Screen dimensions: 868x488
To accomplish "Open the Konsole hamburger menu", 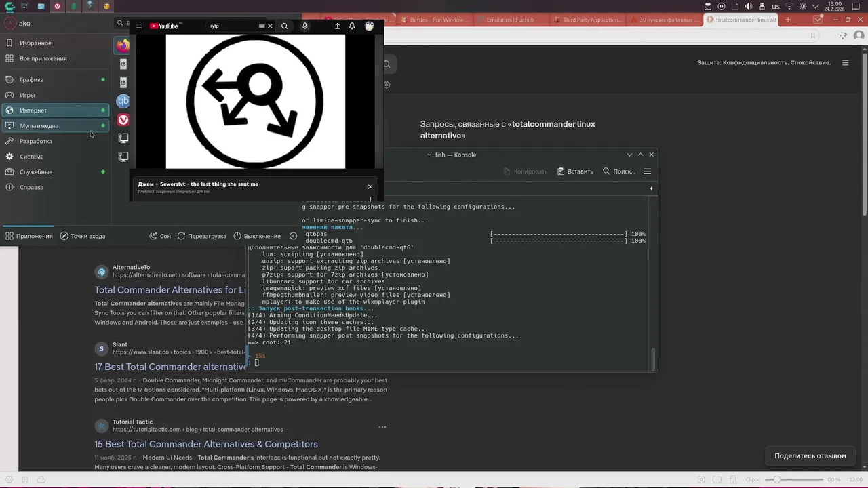I will pyautogui.click(x=648, y=171).
